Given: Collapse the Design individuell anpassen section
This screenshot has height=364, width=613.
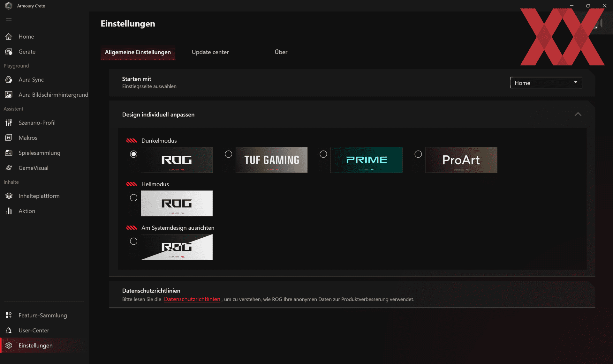Looking at the screenshot, I should pos(578,115).
